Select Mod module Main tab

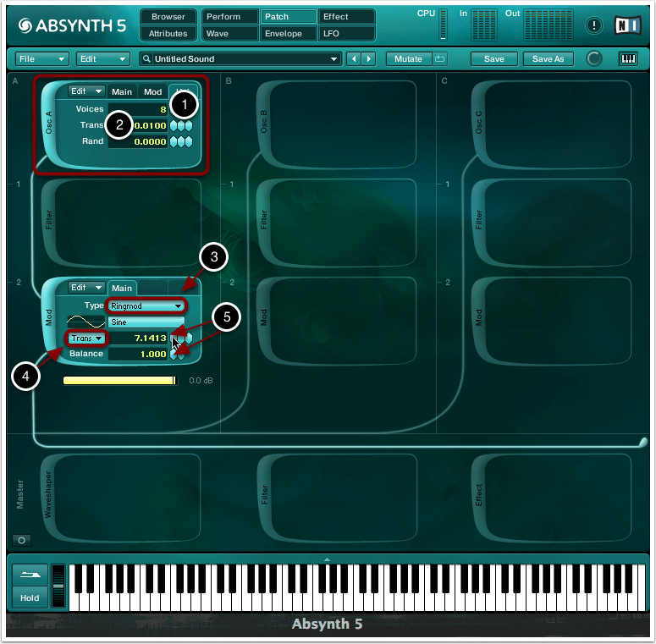click(122, 288)
